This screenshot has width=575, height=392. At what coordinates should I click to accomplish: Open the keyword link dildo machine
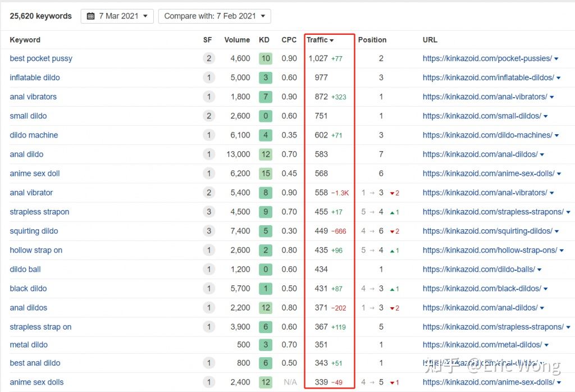click(x=34, y=135)
